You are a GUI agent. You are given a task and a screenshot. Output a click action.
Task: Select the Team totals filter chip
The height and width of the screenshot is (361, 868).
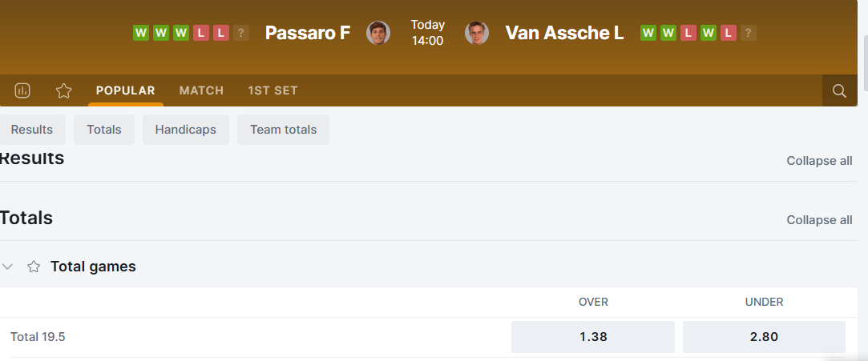tap(283, 130)
